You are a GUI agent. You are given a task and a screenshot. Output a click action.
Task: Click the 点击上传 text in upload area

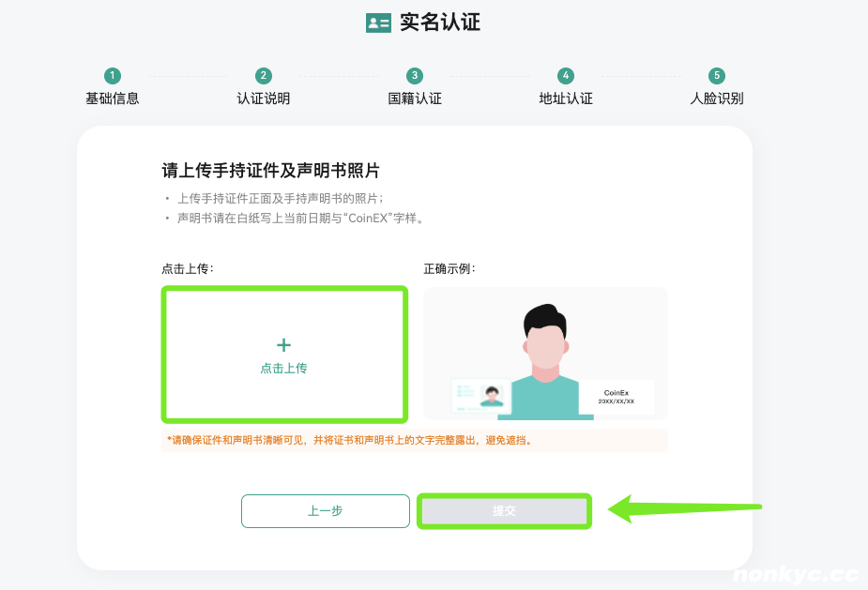[x=283, y=369]
